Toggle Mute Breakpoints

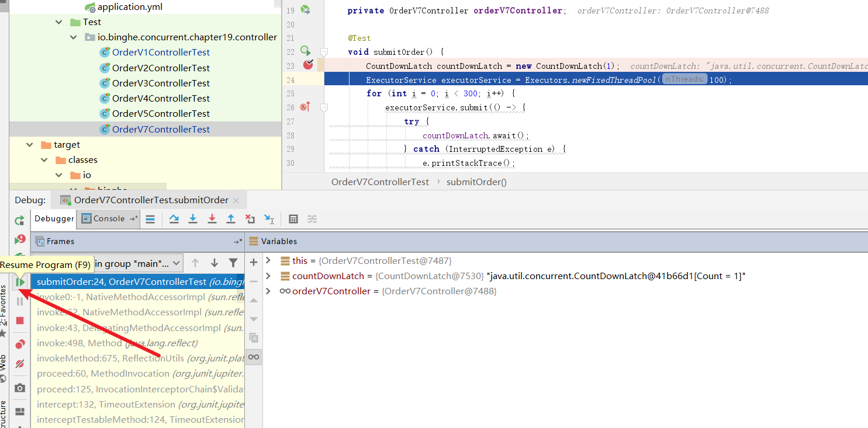pyautogui.click(x=20, y=364)
